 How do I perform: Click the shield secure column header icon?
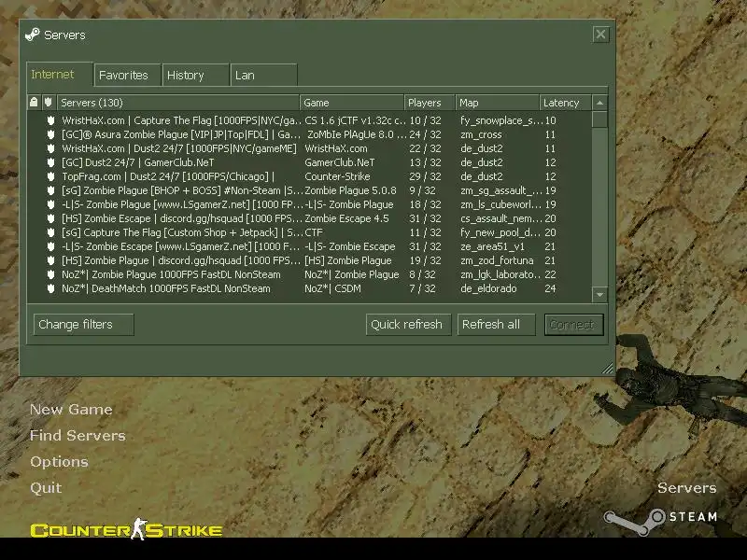click(x=49, y=102)
